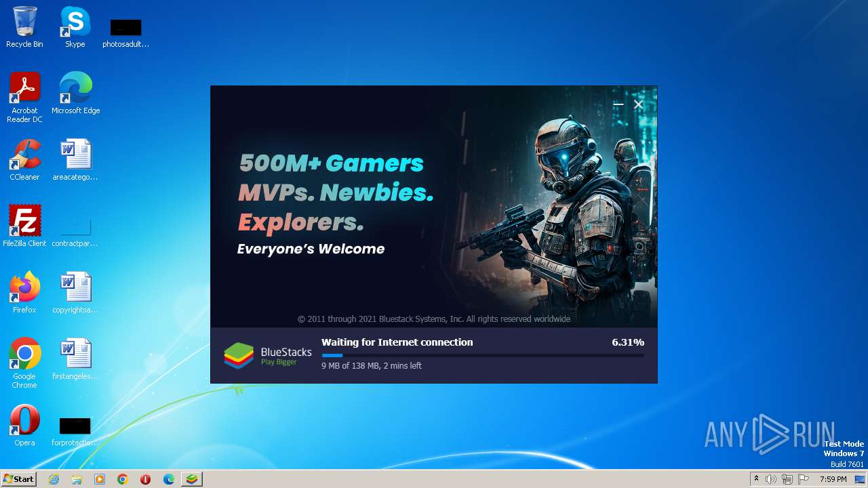Close the BlueStacks installer window
868x488 pixels.
[638, 104]
